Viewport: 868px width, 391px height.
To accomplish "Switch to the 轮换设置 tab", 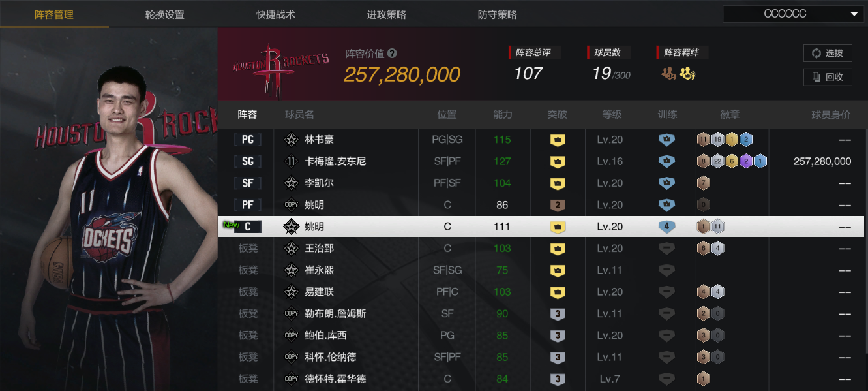I will tap(165, 14).
